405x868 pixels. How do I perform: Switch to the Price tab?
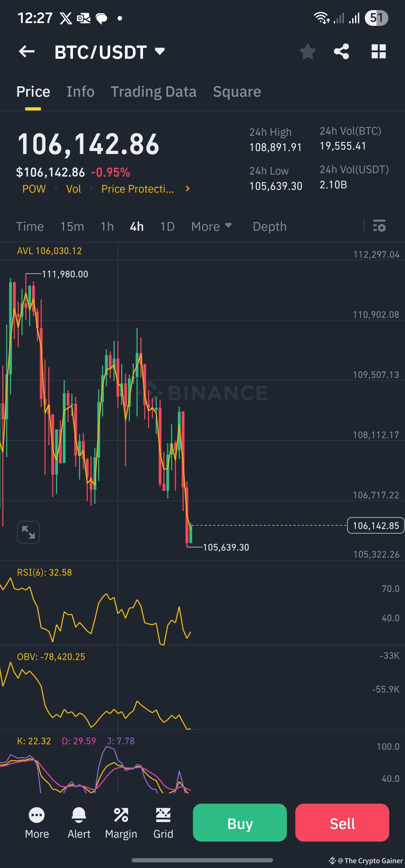point(33,92)
